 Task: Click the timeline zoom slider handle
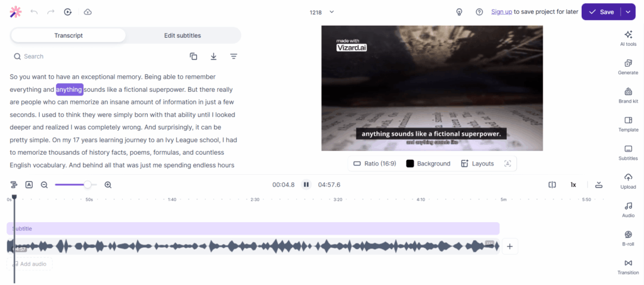[87, 185]
